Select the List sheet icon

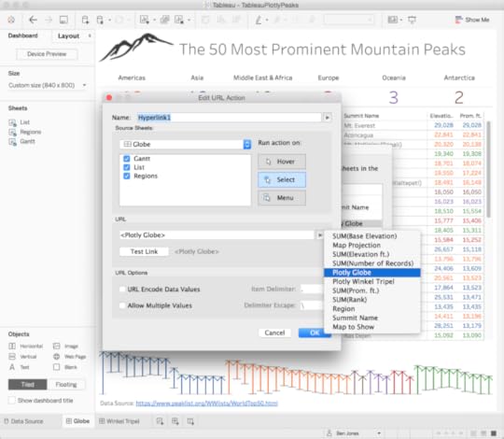click(x=12, y=122)
